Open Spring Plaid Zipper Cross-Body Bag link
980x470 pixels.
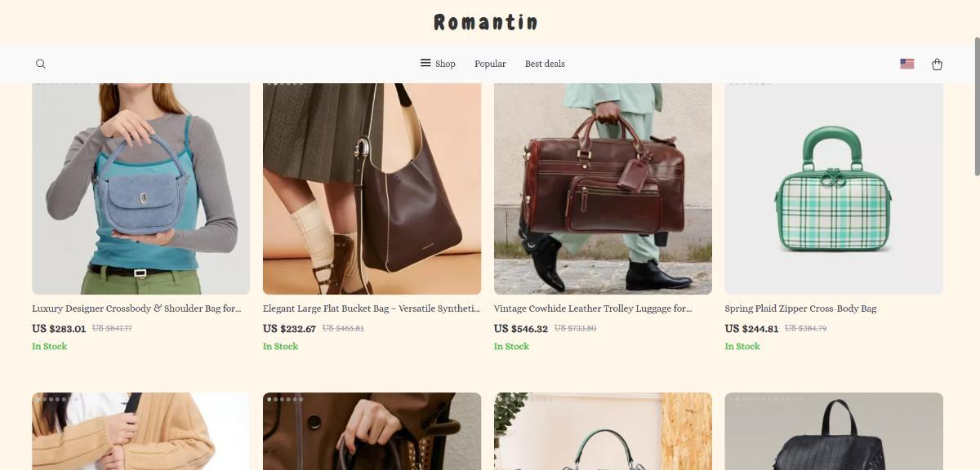coord(800,308)
